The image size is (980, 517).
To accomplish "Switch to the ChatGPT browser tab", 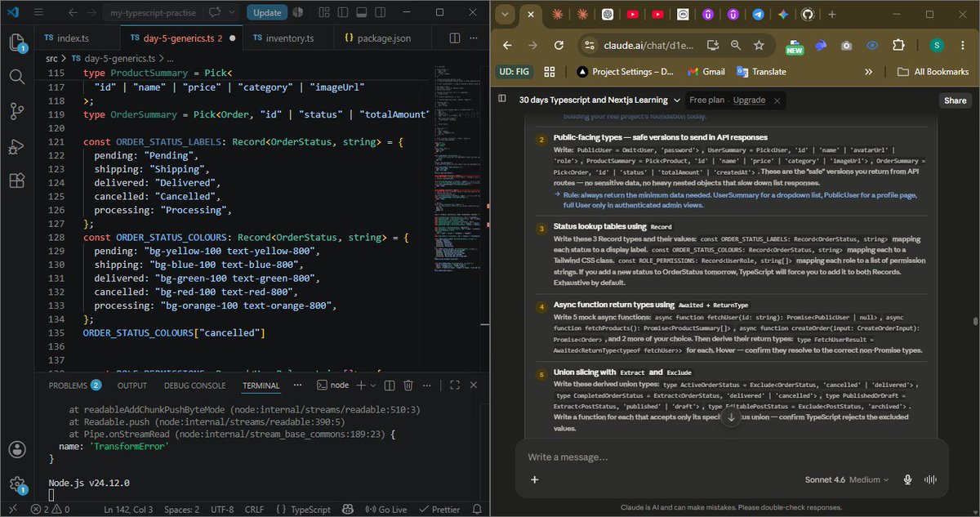I will tap(608, 14).
